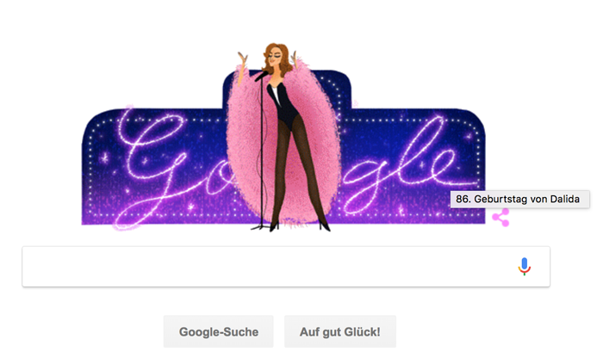Start voice search with the microphone icon
Viewport: 603px width, 364px height.
coord(524,267)
